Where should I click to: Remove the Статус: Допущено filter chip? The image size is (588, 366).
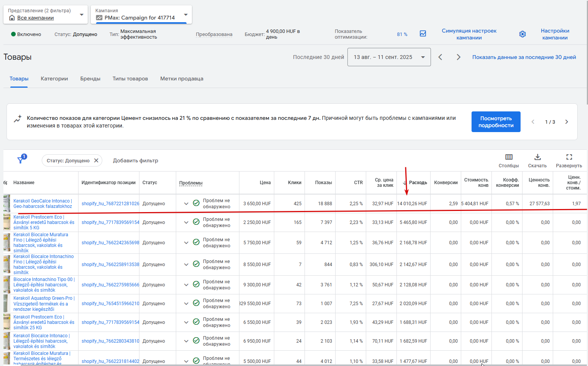[x=96, y=160]
